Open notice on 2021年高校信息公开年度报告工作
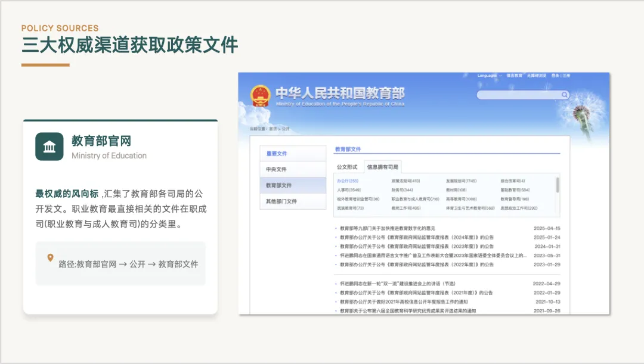The width and height of the screenshot is (644, 364). pyautogui.click(x=403, y=301)
